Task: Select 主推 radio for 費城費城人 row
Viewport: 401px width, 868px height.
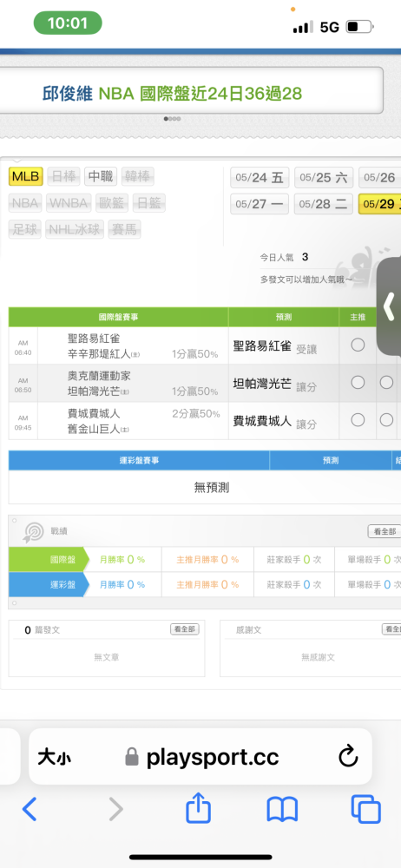Action: (358, 420)
